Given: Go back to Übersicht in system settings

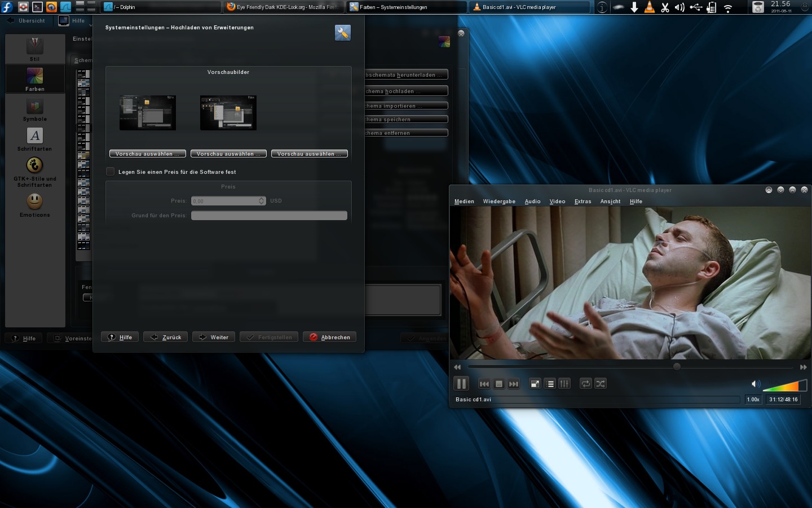Looking at the screenshot, I should click(26, 21).
